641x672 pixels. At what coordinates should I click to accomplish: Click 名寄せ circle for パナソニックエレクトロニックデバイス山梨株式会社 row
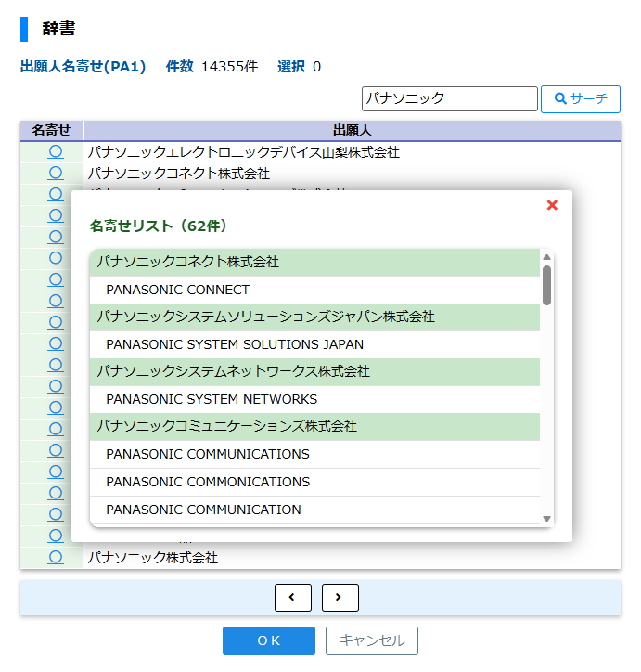[x=56, y=152]
